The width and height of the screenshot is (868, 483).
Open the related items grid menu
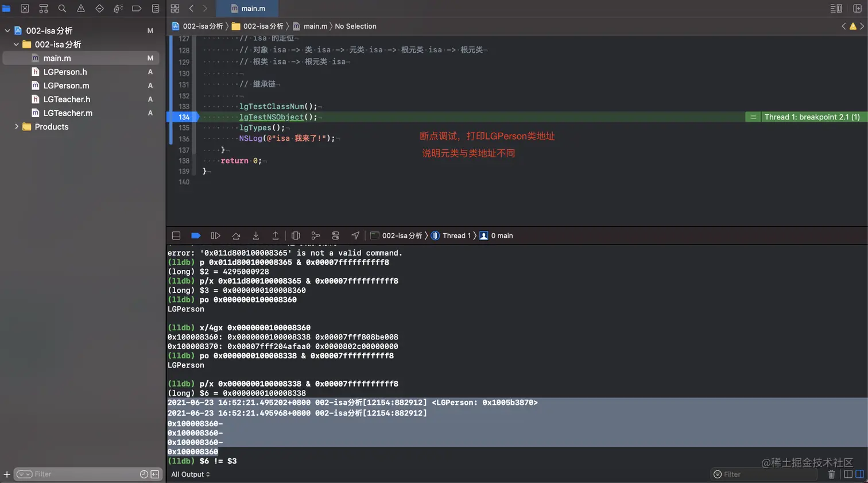[175, 9]
